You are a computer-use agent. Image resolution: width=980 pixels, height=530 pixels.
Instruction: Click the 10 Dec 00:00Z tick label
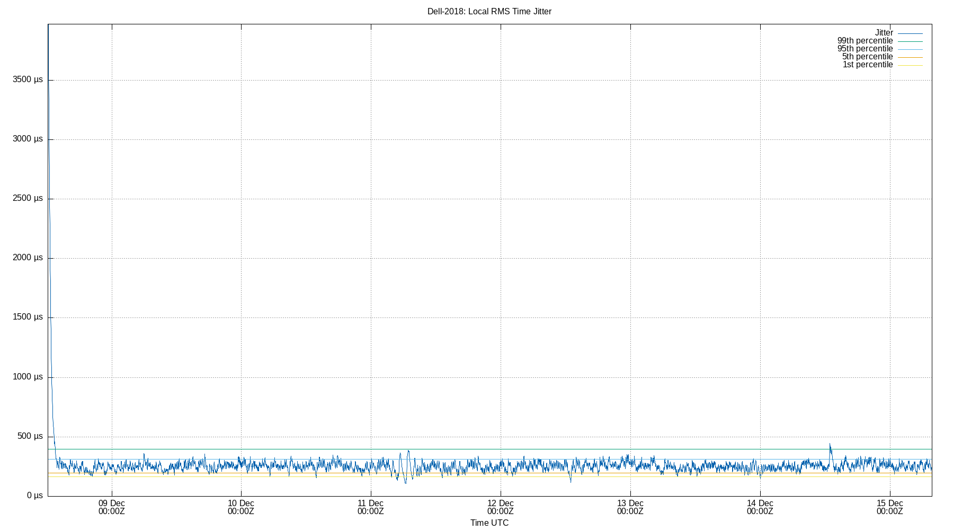click(x=241, y=507)
